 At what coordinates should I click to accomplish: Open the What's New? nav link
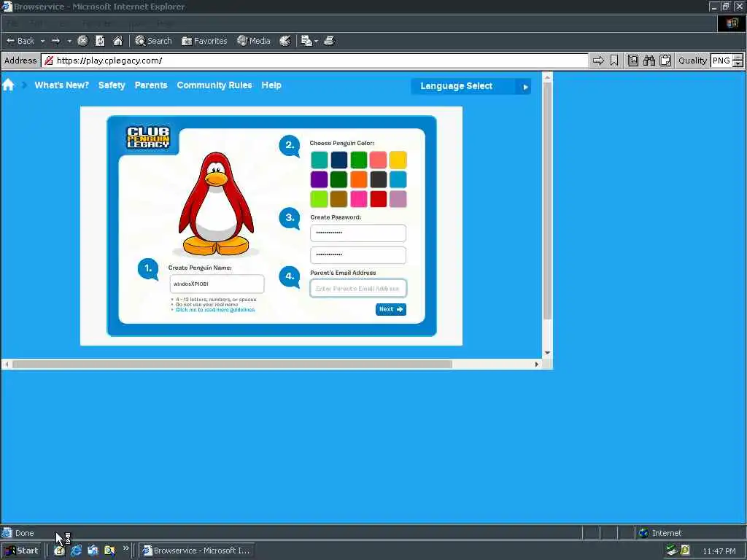[61, 85]
